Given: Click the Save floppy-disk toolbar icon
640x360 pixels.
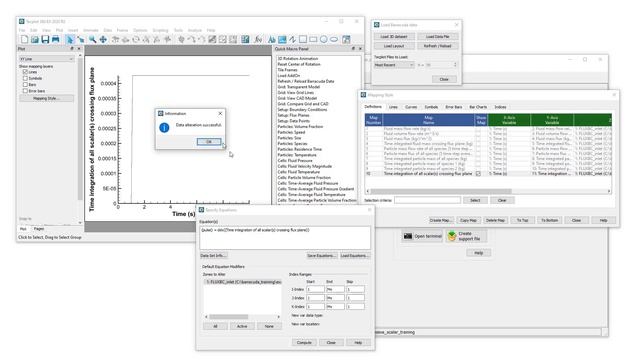Looking at the screenshot, I should tap(45, 40).
